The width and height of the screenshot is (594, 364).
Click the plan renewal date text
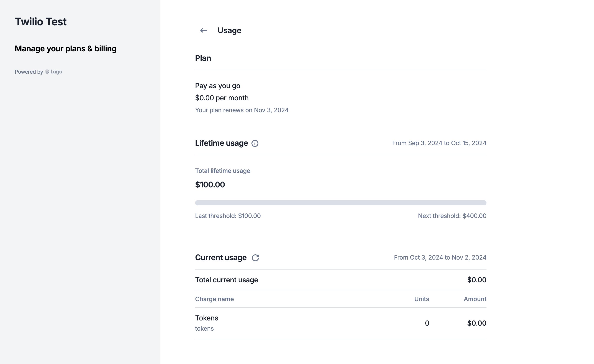point(242,110)
